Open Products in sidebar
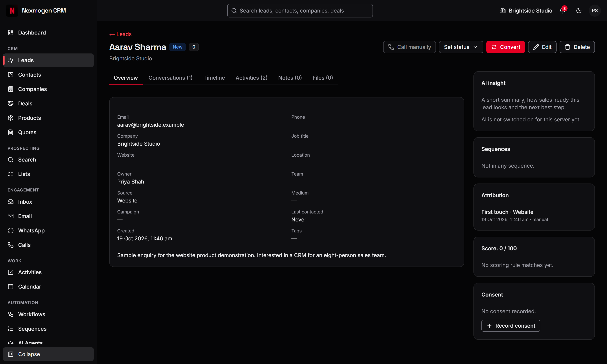Image resolution: width=607 pixels, height=364 pixels. (x=48, y=118)
